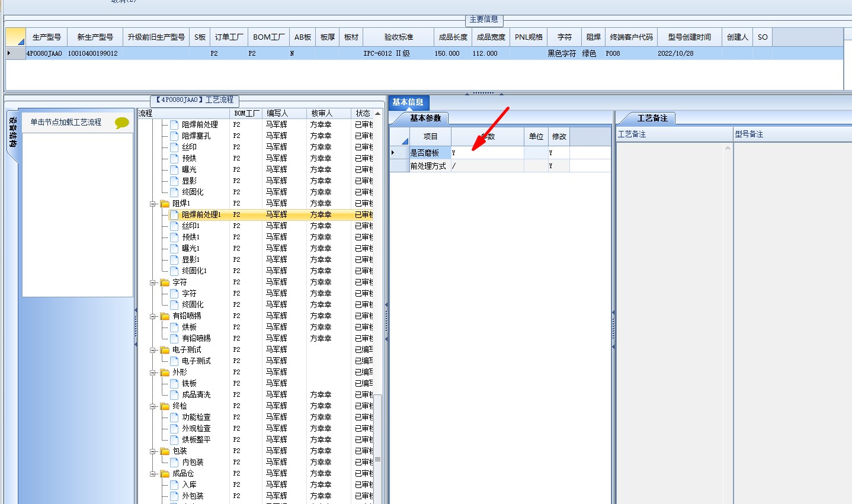Click the document icon of 外观检查
Screen dimensions: 852x504
[174, 429]
